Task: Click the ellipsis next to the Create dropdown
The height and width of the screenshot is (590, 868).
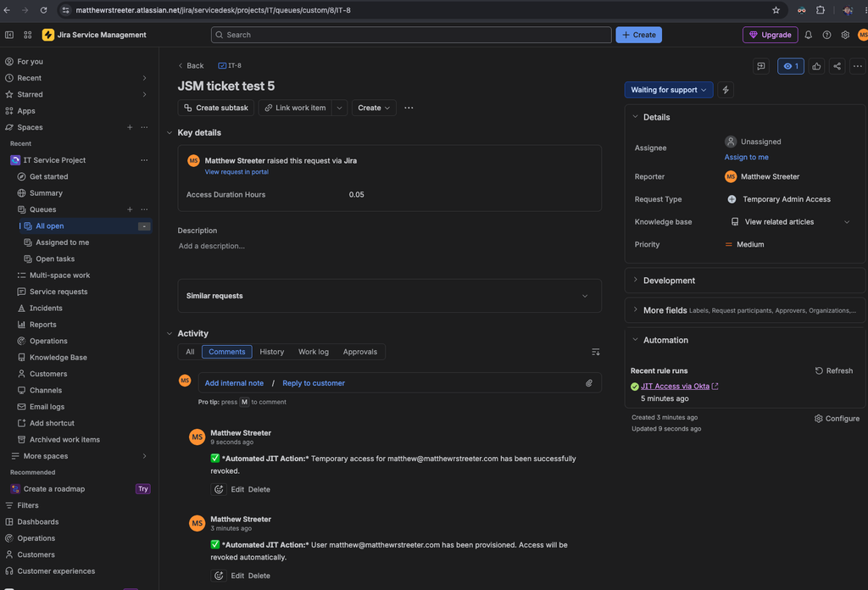Action: point(409,108)
